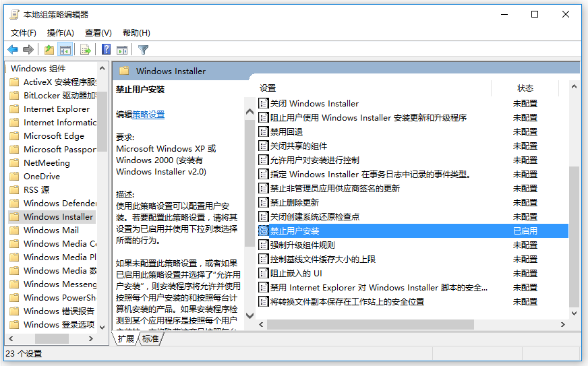
Task: Click the Forward arrow toolbar icon
Action: click(28, 49)
